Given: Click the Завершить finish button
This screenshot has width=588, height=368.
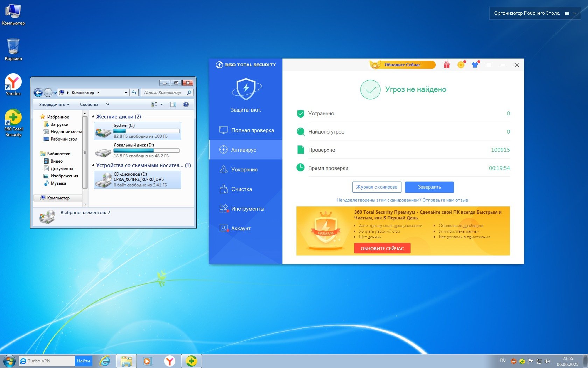Looking at the screenshot, I should click(x=429, y=187).
